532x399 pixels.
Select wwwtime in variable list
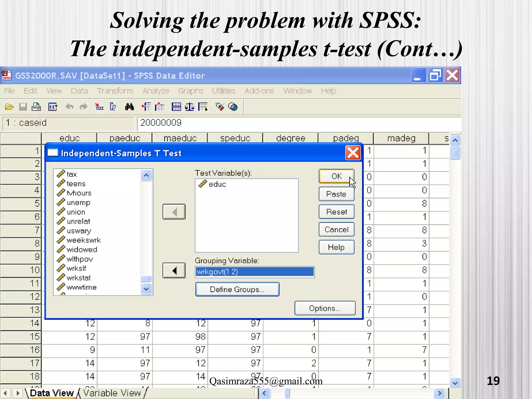[x=82, y=287]
